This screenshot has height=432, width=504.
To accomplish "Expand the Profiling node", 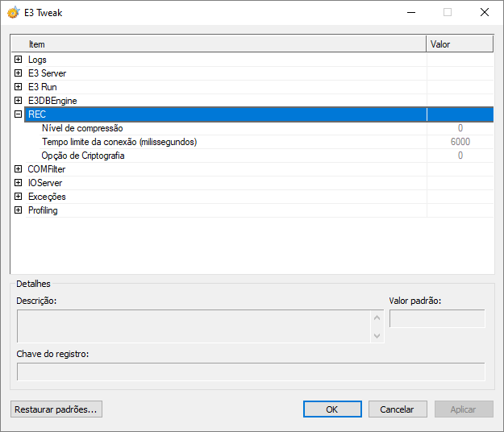I will pyautogui.click(x=18, y=210).
